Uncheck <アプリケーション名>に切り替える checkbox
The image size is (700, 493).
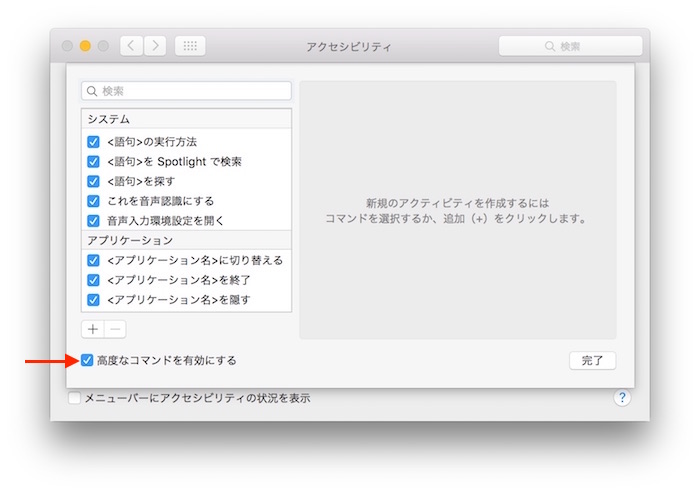(x=93, y=260)
